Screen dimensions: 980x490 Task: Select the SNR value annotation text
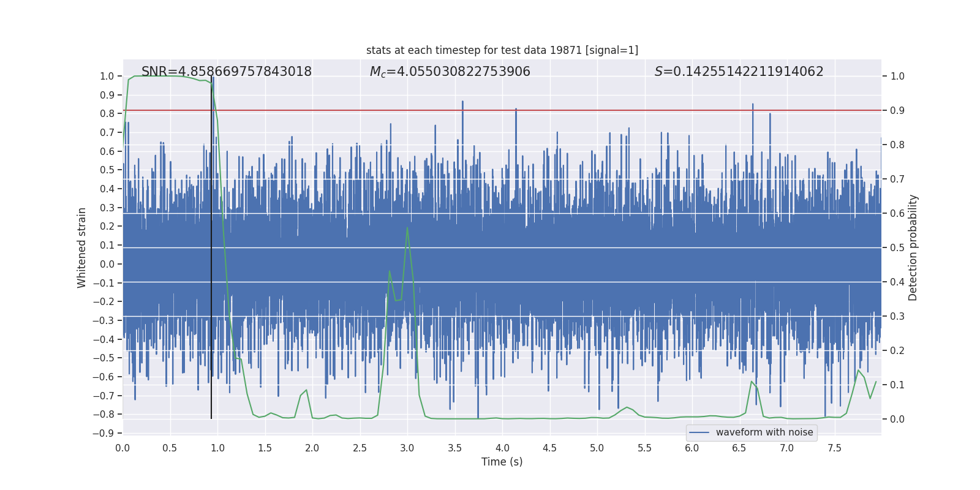point(226,72)
